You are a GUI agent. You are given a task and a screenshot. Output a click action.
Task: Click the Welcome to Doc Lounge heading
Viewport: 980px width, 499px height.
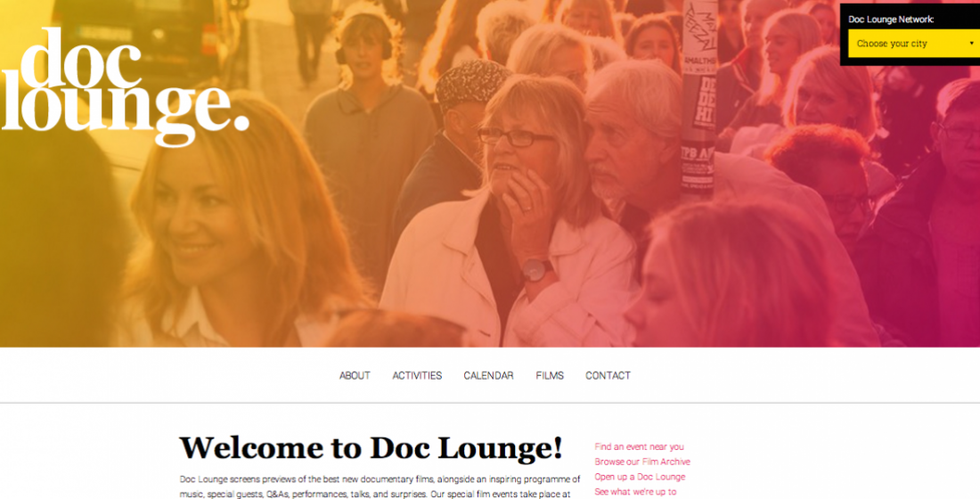372,448
